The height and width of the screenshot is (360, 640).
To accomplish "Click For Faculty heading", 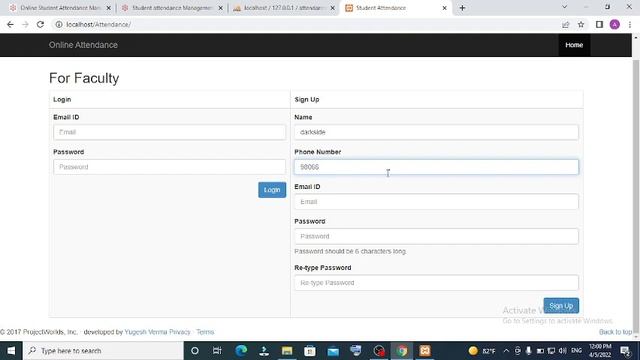I will point(84,78).
